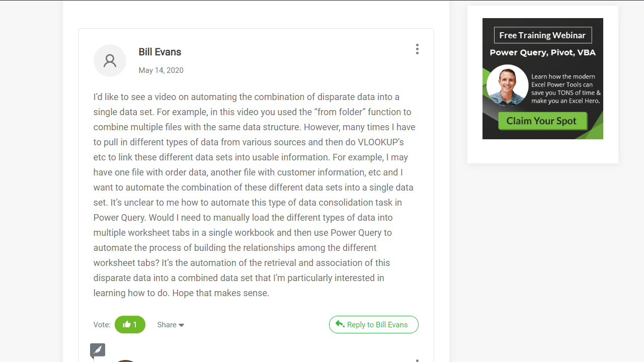Viewport: 644px width, 362px height.
Task: Open the options menu on Bill Evans' comment
Action: coord(417,49)
